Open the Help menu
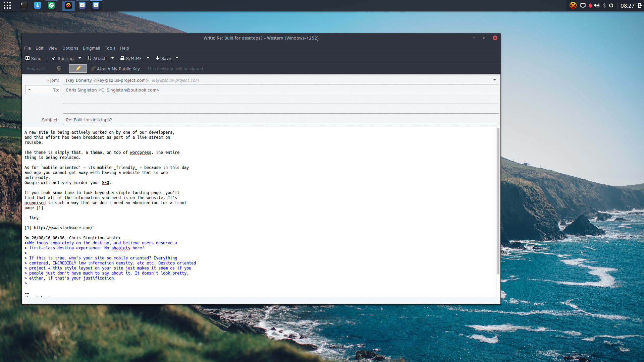Image resolution: width=644 pixels, height=362 pixels. tap(124, 48)
